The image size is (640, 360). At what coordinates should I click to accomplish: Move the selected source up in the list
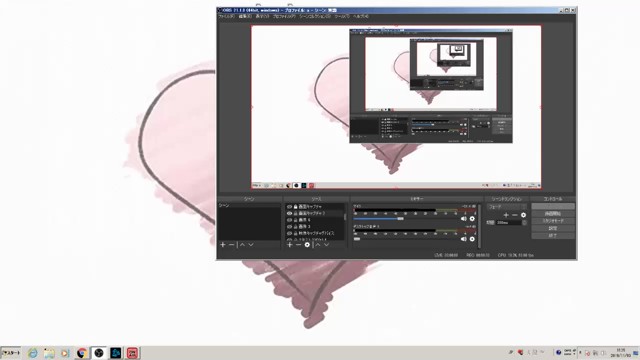pyautogui.click(x=318, y=244)
